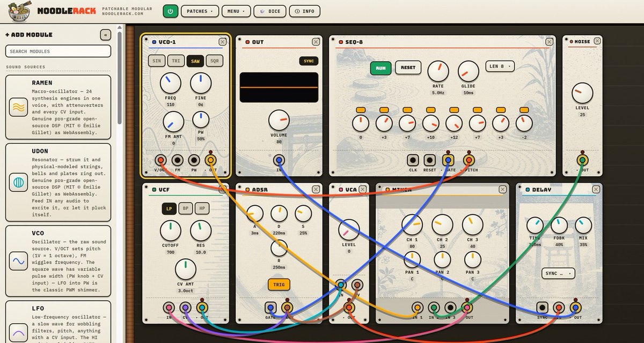Click the VCO-1 FREQ knob
Screen dimensions: 644x343
[x=171, y=84]
